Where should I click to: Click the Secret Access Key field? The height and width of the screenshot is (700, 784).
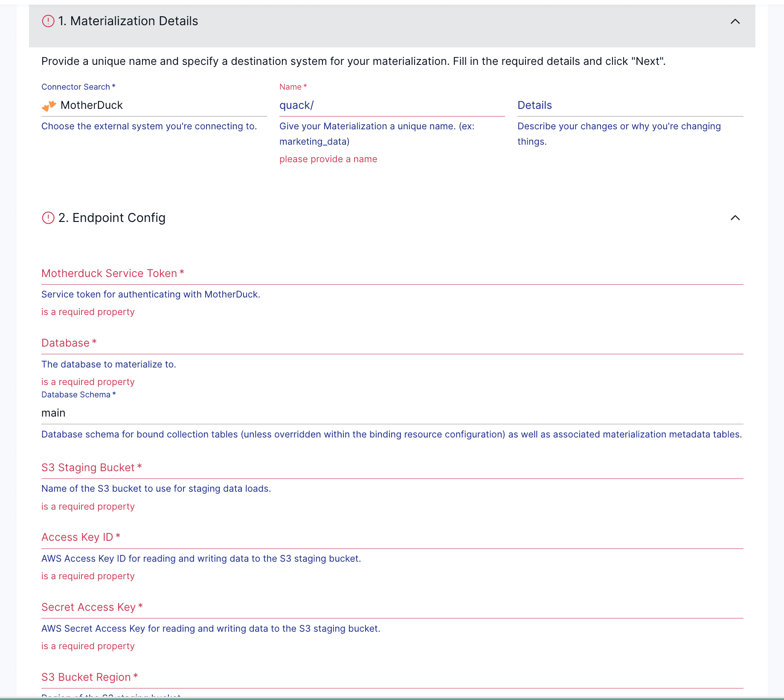pos(392,607)
